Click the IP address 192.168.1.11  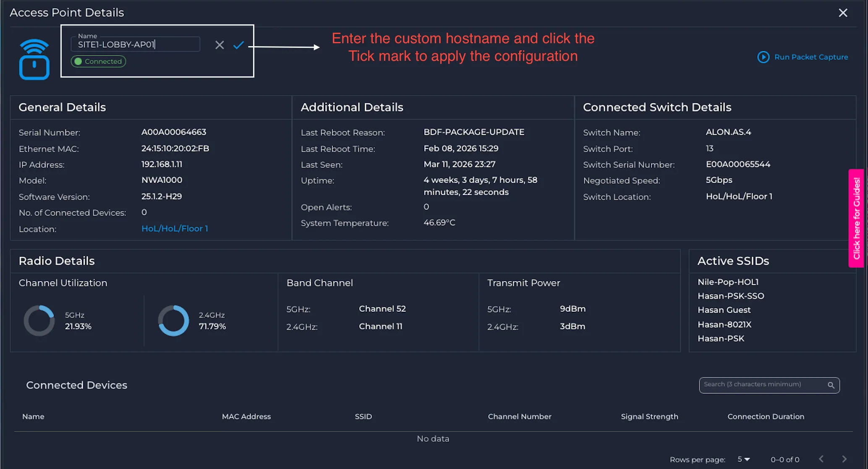coord(162,164)
